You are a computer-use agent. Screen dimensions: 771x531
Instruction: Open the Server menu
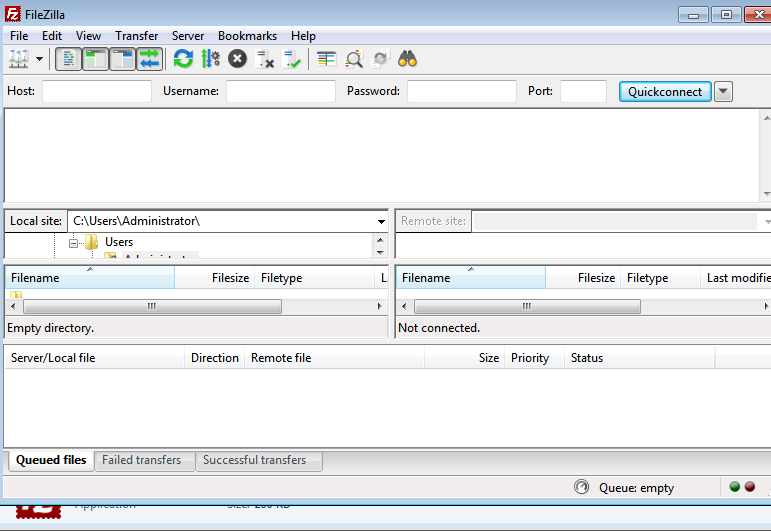pyautogui.click(x=188, y=36)
